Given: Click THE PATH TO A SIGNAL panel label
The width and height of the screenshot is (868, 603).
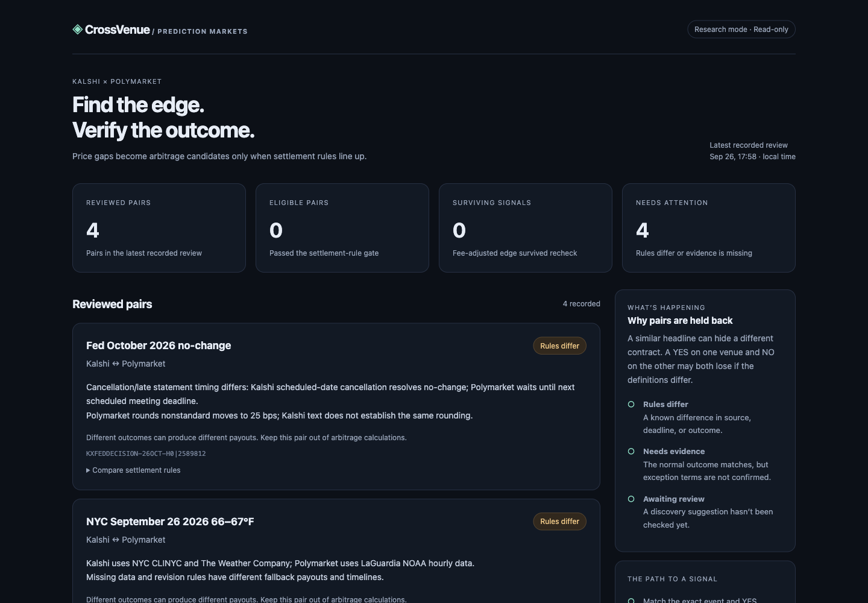Looking at the screenshot, I should click(672, 579).
